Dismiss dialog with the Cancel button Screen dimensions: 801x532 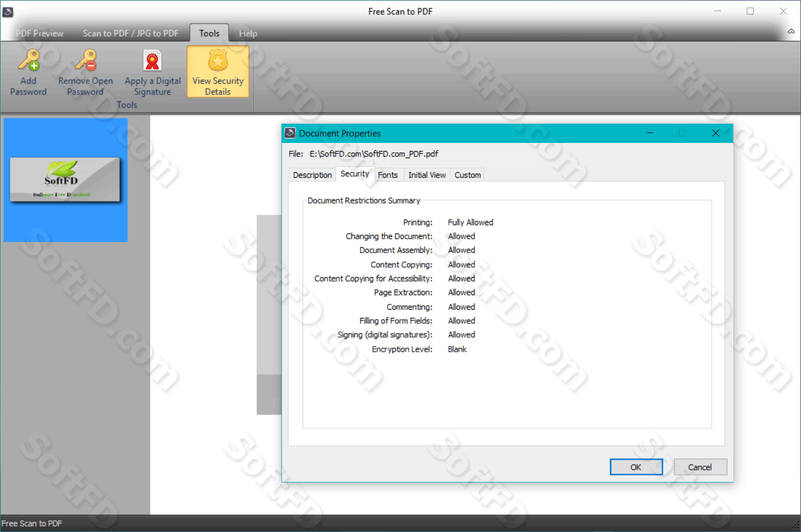700,467
